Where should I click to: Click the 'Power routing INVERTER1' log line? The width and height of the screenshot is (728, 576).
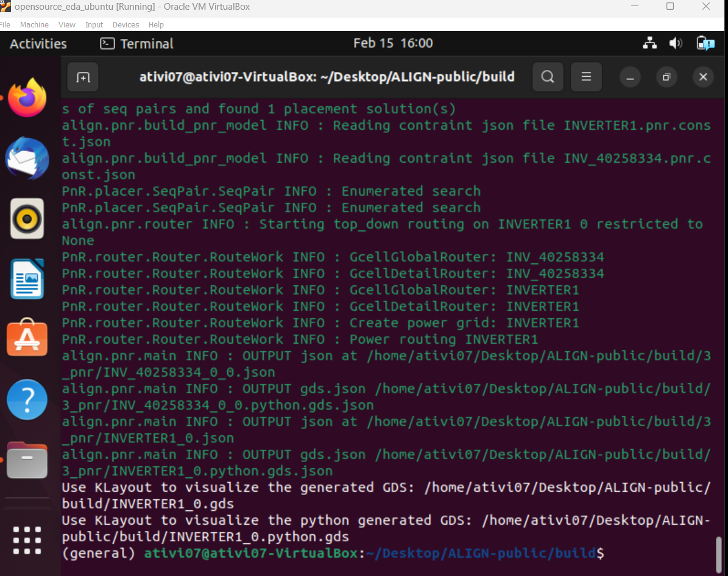(x=300, y=340)
